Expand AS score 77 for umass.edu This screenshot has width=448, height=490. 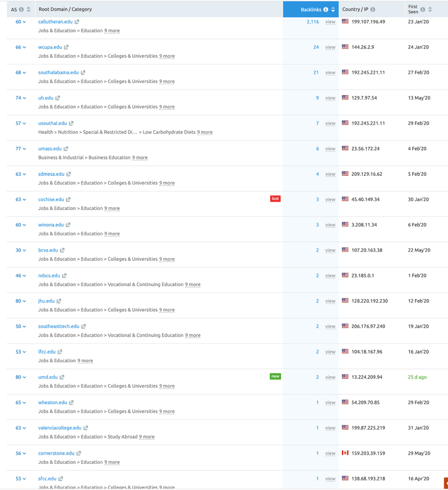click(x=21, y=149)
